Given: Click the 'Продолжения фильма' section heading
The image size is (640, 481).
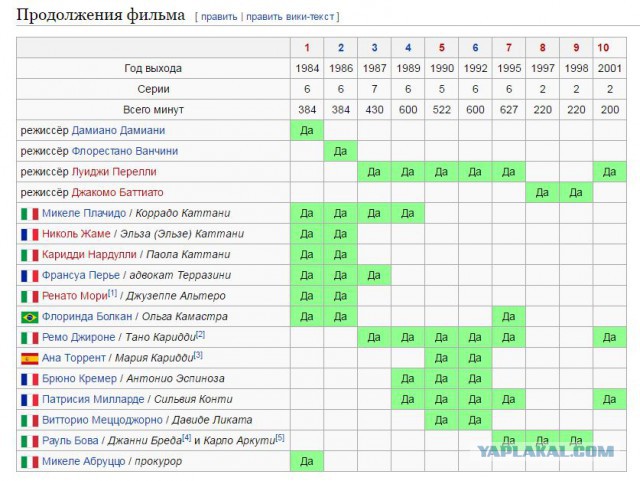Looking at the screenshot, I should [100, 15].
